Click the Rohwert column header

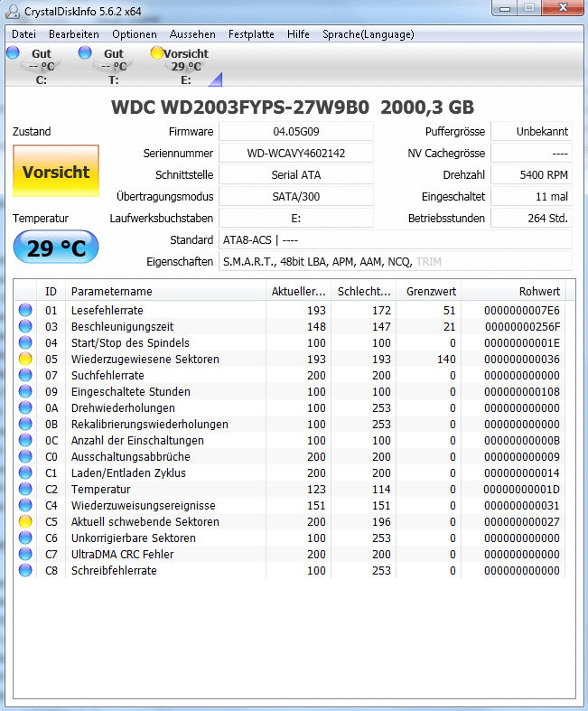coord(513,292)
